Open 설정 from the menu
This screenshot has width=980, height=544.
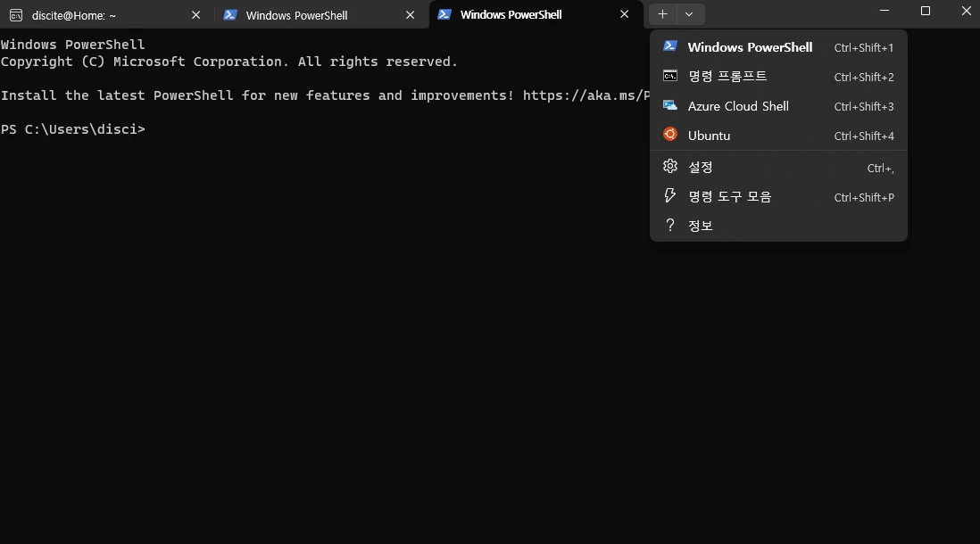coord(779,167)
